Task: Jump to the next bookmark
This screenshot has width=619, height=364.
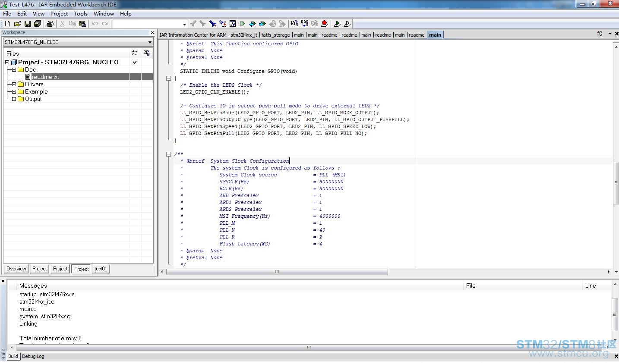Action: click(x=262, y=24)
